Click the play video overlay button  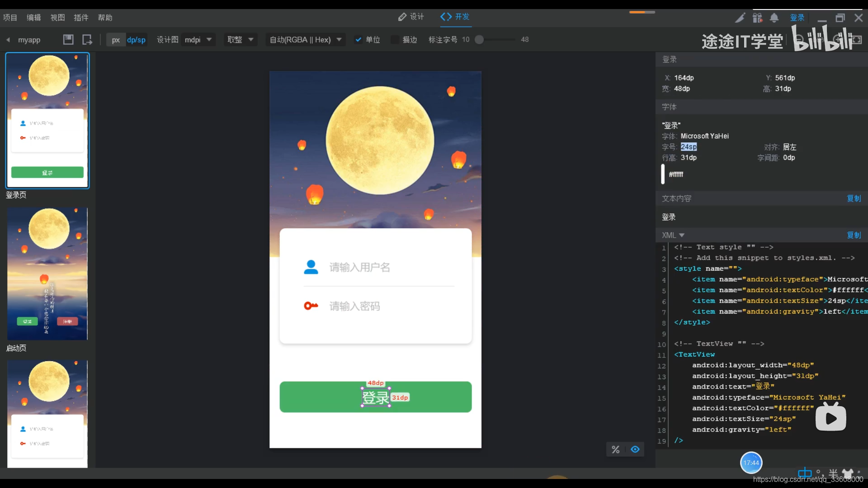pyautogui.click(x=831, y=417)
